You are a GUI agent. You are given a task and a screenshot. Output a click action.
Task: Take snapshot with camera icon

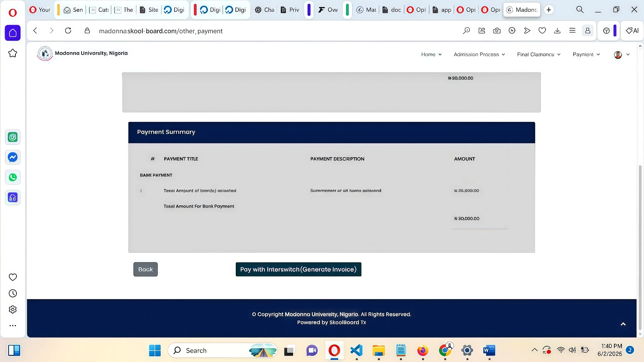pos(497,31)
